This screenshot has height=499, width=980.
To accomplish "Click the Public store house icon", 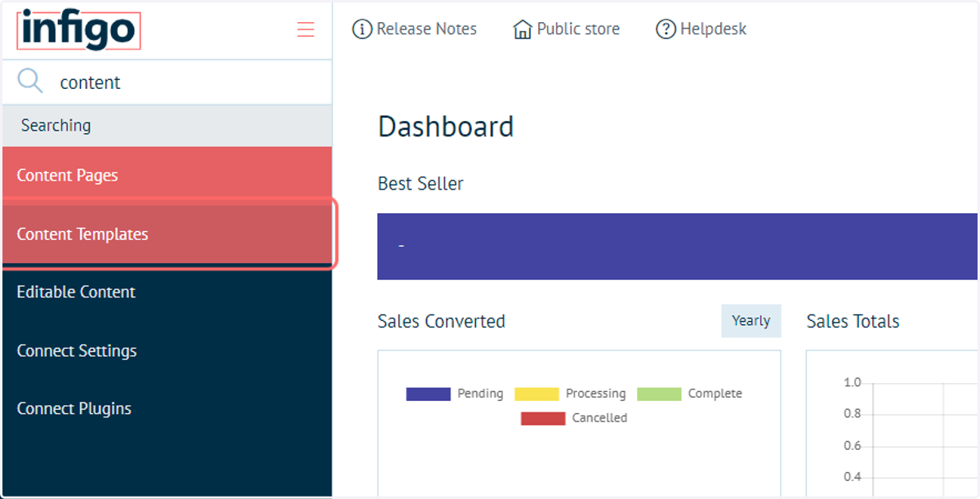I will click(523, 29).
